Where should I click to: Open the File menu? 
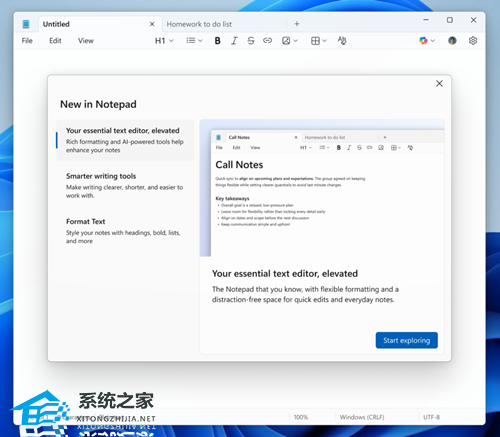click(27, 41)
